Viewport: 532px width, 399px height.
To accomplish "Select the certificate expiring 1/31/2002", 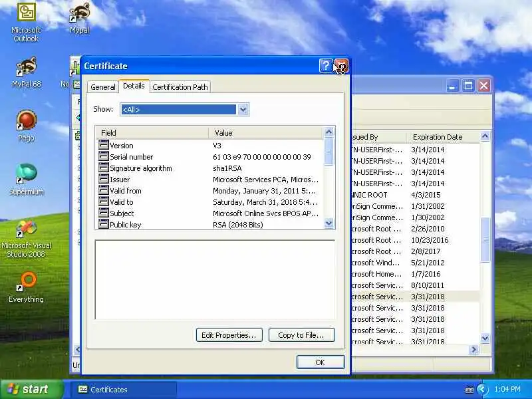I will tap(414, 206).
